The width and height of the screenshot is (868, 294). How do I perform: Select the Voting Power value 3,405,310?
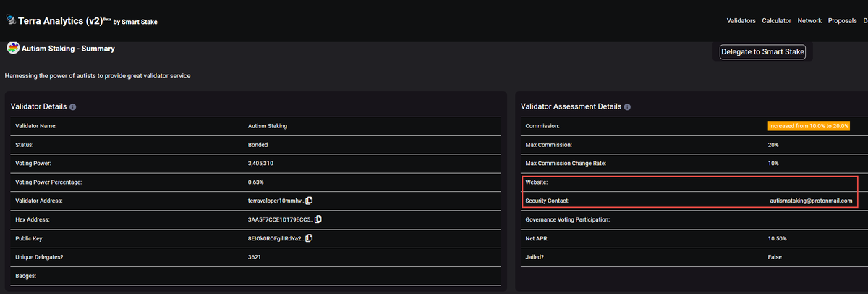(x=260, y=164)
